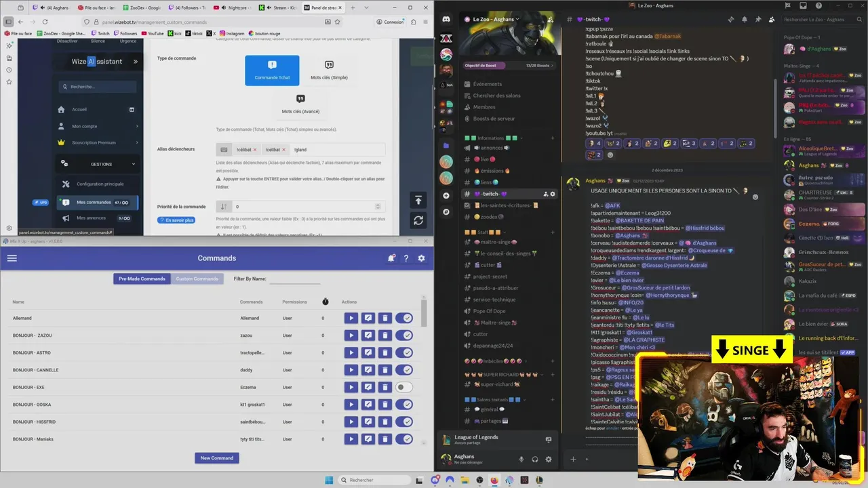This screenshot has height=488, width=868.
Task: Toggle Discord member list icon
Action: pyautogui.click(x=772, y=20)
